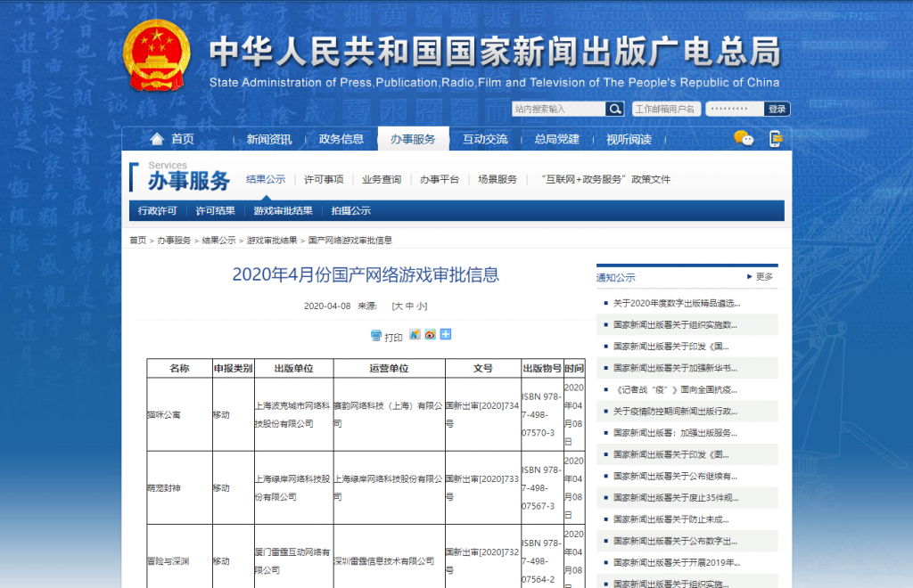The width and height of the screenshot is (913, 588).
Task: Open the WeChat icon in navigation bar
Action: point(743,138)
